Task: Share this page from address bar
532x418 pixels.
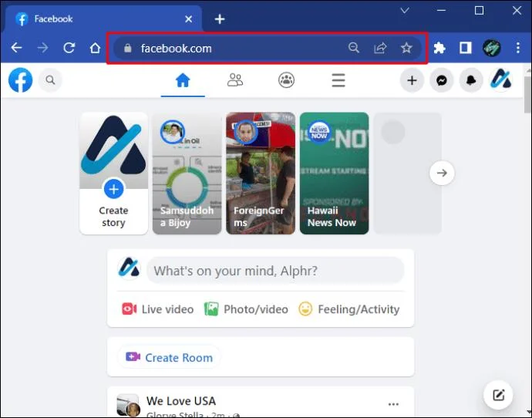Action: [x=380, y=48]
